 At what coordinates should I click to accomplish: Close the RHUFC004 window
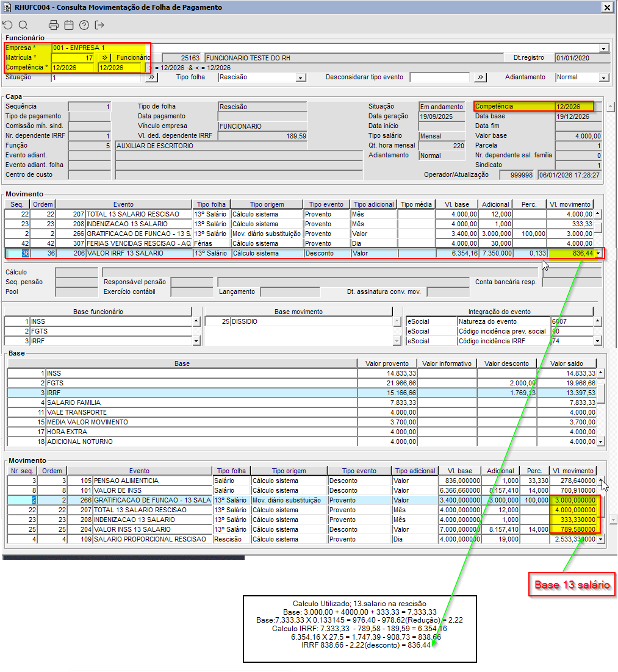[x=607, y=7]
